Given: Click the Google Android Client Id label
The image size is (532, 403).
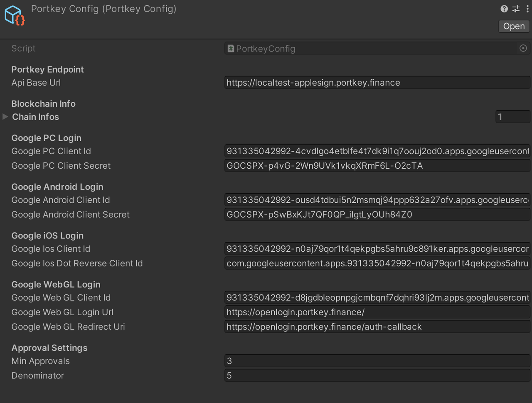Looking at the screenshot, I should [61, 200].
